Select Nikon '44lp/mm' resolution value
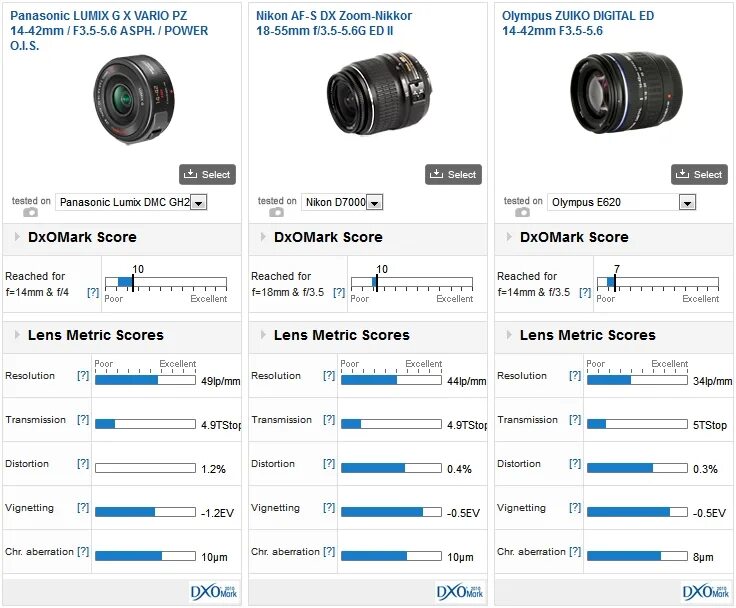Screen dimensions: 736x608 (x=467, y=381)
